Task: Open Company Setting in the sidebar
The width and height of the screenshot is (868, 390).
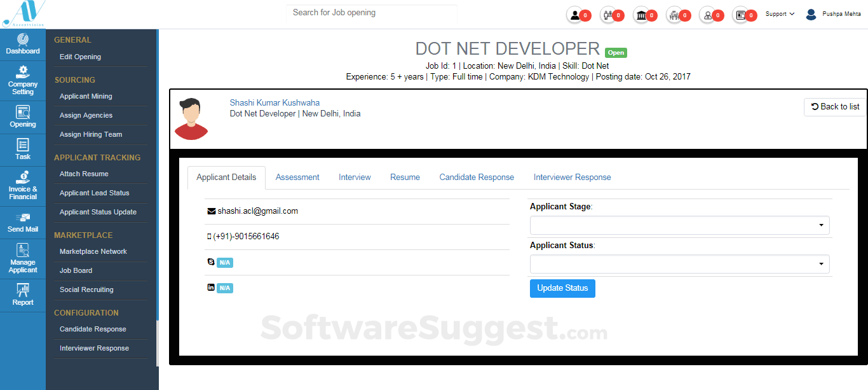Action: (x=23, y=80)
